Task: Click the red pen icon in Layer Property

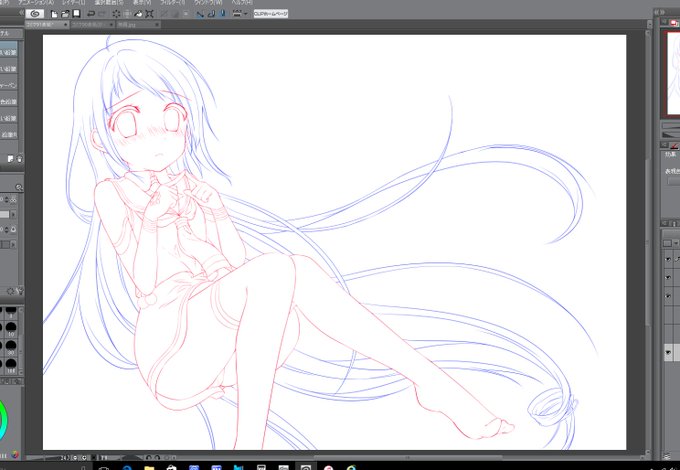Action: point(675,145)
